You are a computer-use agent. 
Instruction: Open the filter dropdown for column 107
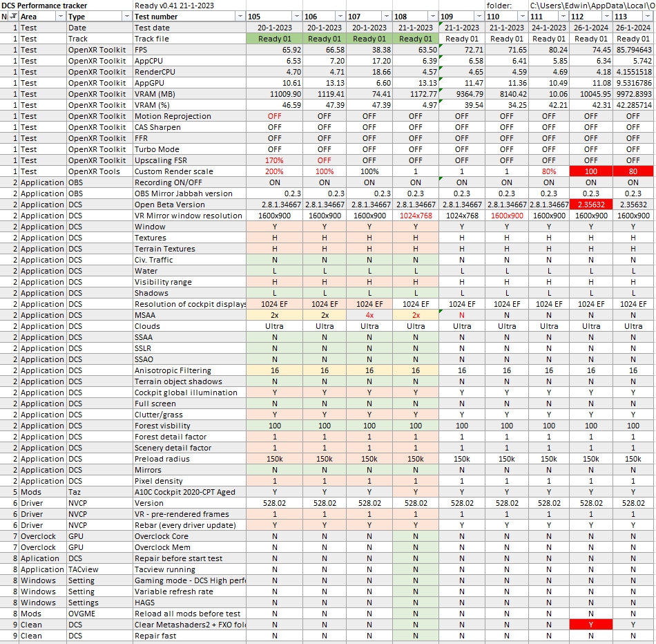(x=387, y=17)
